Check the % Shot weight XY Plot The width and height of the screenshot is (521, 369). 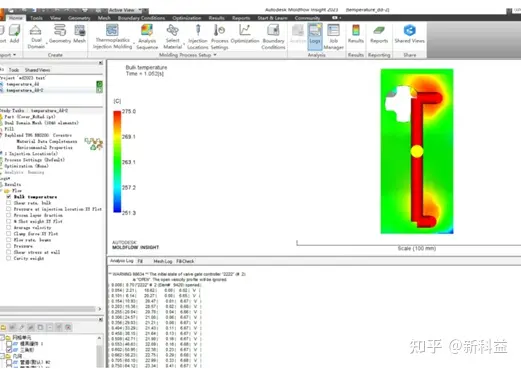9,221
